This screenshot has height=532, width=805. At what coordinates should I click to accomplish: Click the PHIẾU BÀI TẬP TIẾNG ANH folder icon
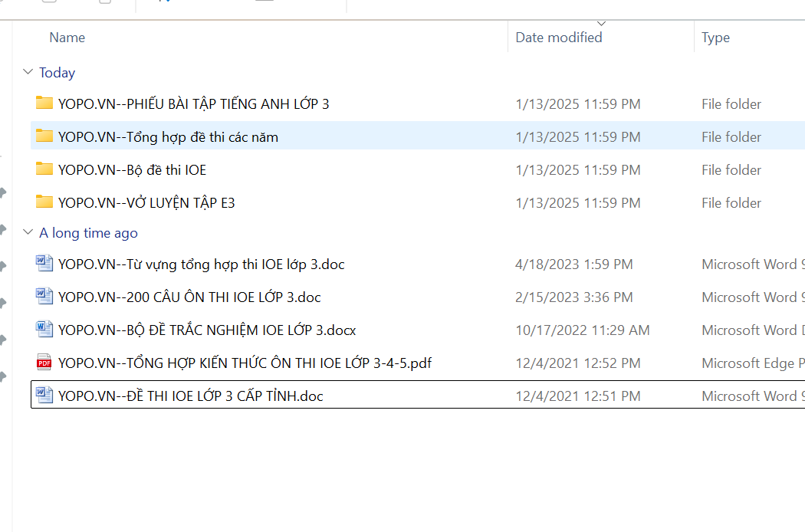[x=44, y=103]
